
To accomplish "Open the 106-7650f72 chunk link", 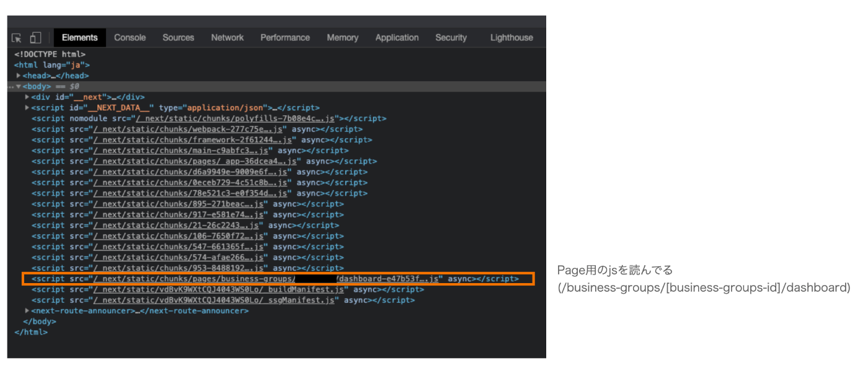I will click(x=179, y=236).
